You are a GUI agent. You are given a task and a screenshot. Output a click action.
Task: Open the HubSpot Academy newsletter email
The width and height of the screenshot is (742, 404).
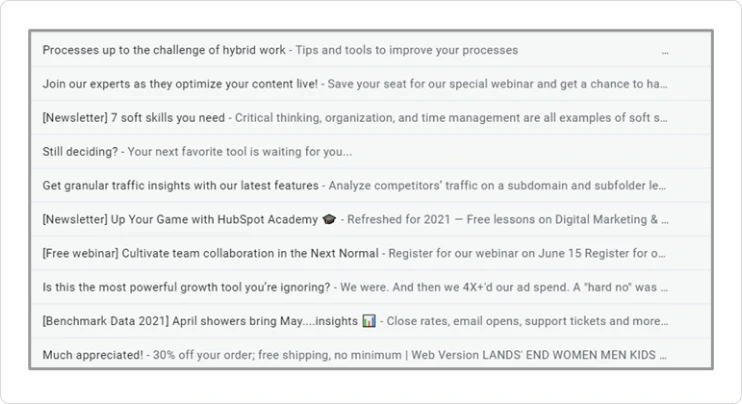[x=371, y=219]
